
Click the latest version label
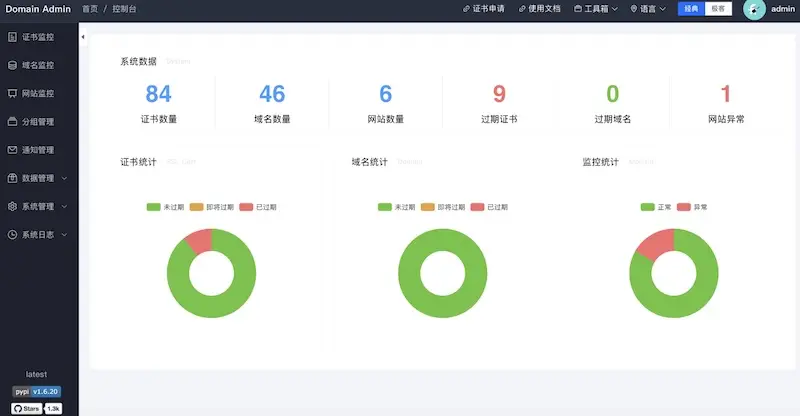[x=36, y=374]
